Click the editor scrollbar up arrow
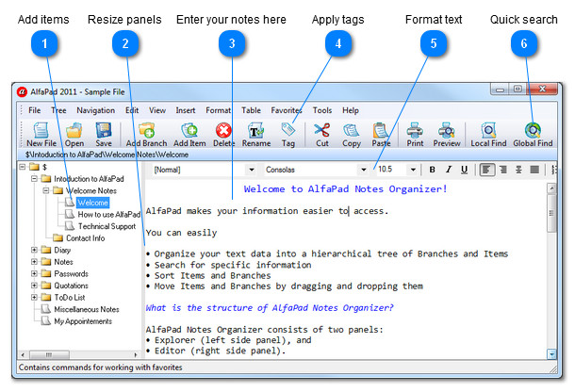Screen dimensions: 575x392 (x=551, y=188)
